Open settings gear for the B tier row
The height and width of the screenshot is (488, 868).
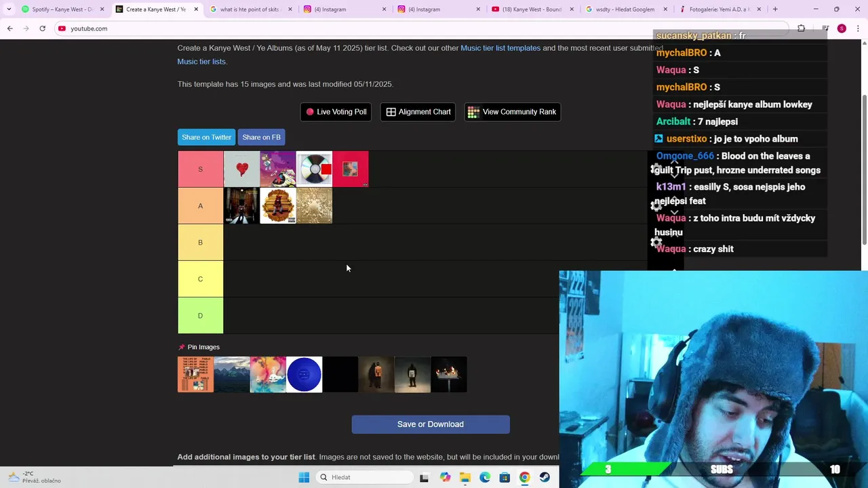pos(656,243)
